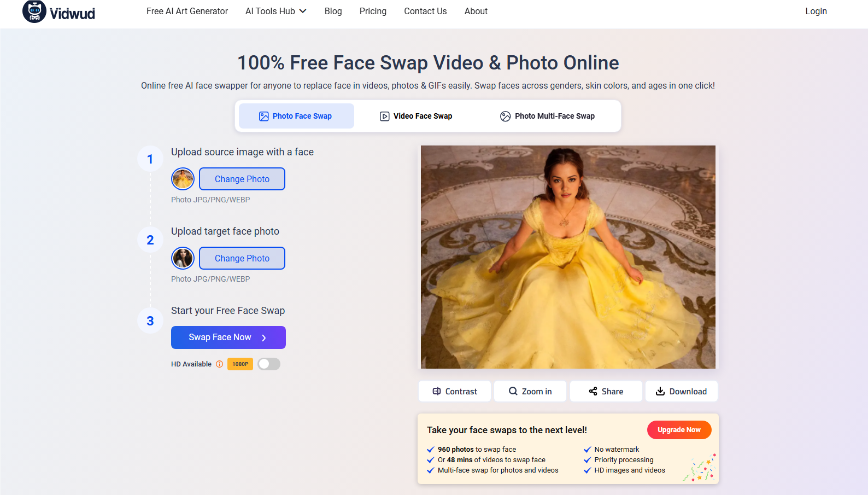
Task: Click the Contrast button label
Action: coord(461,392)
